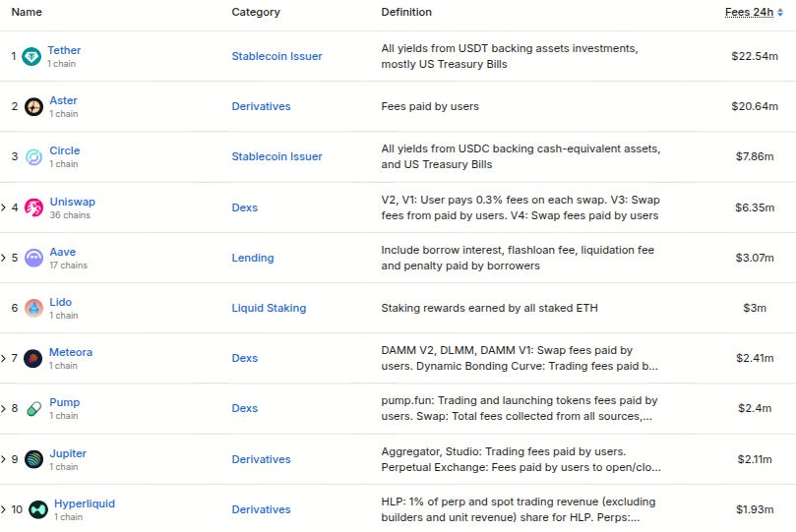Screen dimensions: 796x532
Task: Select Circle's $7.86m fee value
Action: 755,156
